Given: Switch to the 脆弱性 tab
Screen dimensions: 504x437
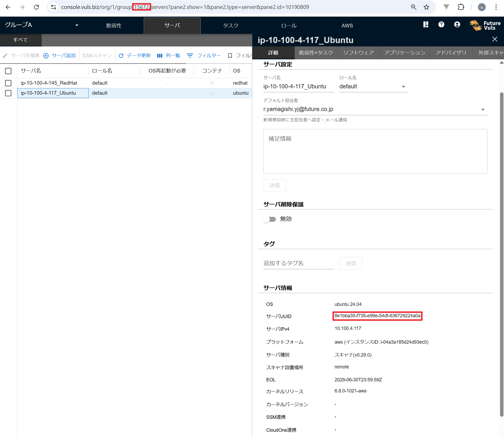Looking at the screenshot, I should pos(114,26).
